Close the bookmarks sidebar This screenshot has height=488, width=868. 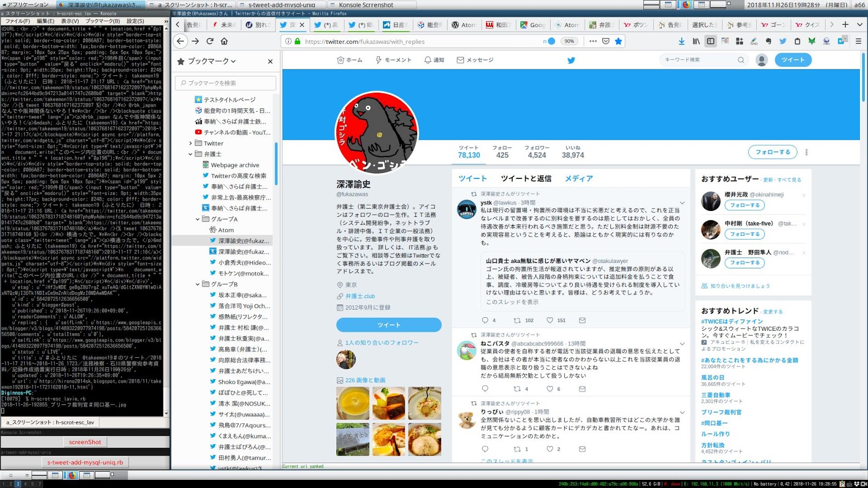[270, 61]
